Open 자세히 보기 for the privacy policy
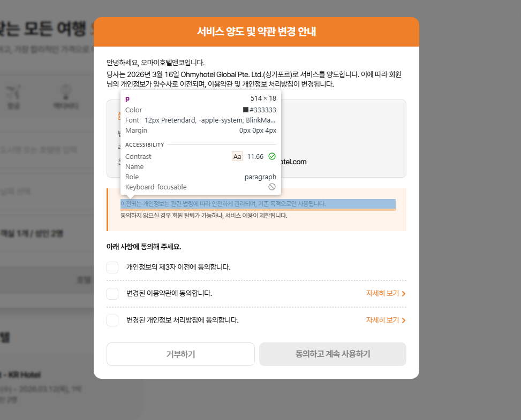 pos(386,320)
